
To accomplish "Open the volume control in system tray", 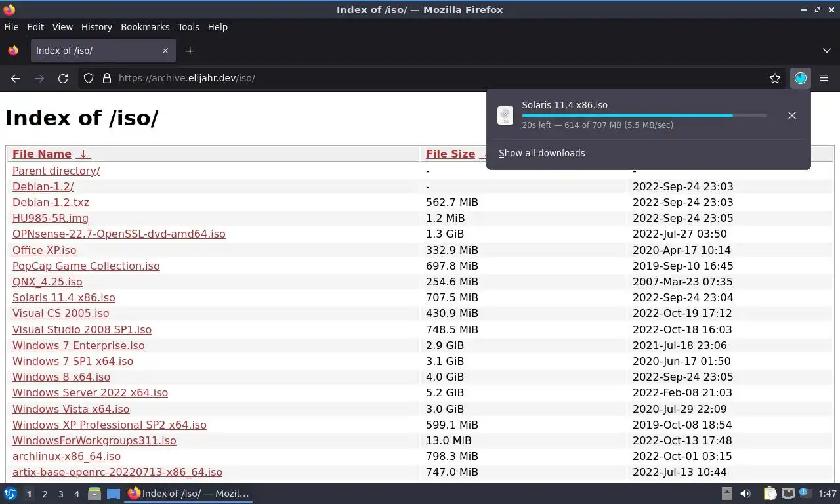I will click(745, 493).
